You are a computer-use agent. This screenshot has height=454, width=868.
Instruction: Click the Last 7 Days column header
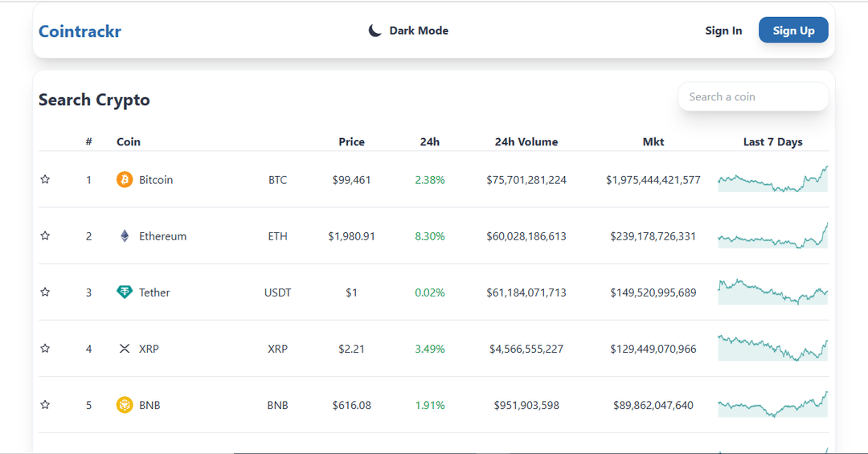tap(773, 141)
